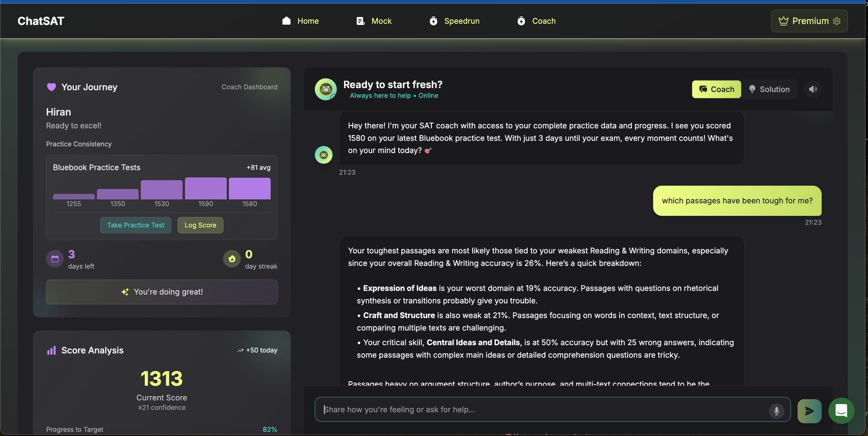
Task: Click the flame day streak icon
Action: pos(232,259)
